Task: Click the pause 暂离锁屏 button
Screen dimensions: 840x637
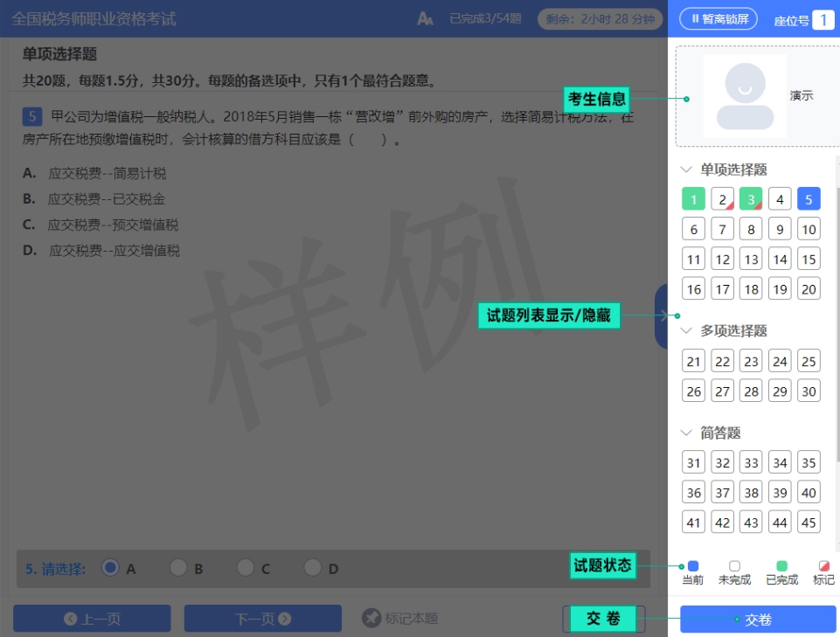Action: click(x=718, y=18)
